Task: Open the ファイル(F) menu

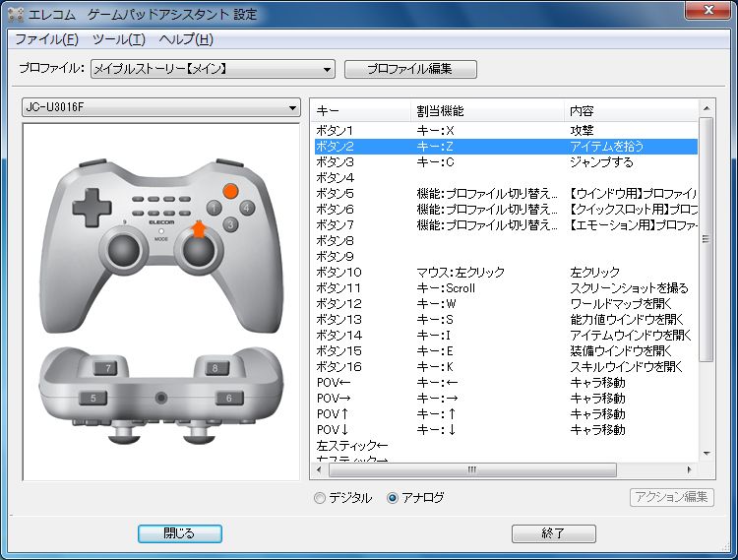Action: point(46,39)
